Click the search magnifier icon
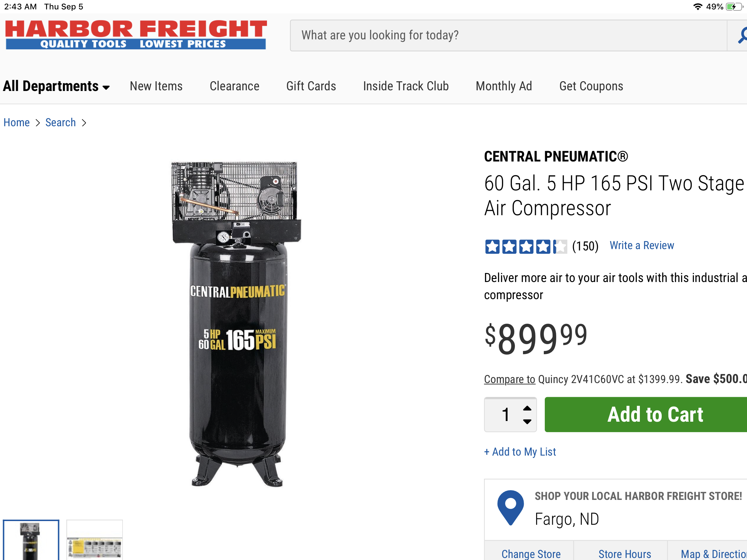The width and height of the screenshot is (747, 560). click(742, 36)
